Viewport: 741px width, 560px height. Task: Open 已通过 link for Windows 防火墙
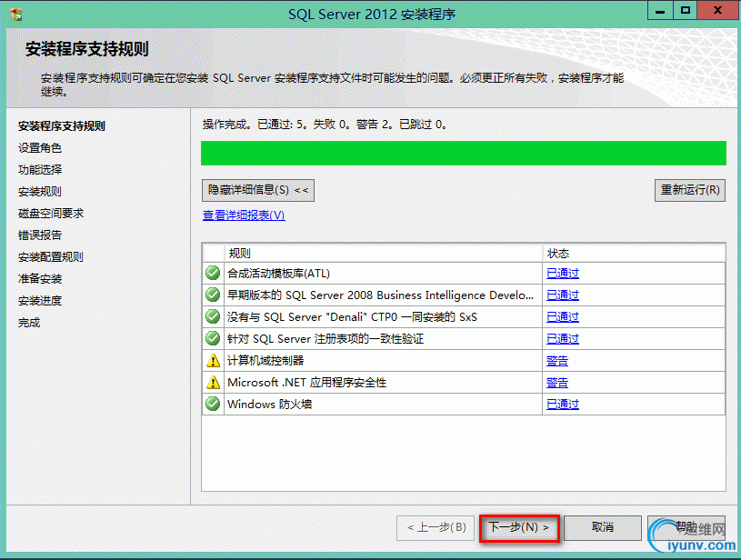pyautogui.click(x=563, y=404)
